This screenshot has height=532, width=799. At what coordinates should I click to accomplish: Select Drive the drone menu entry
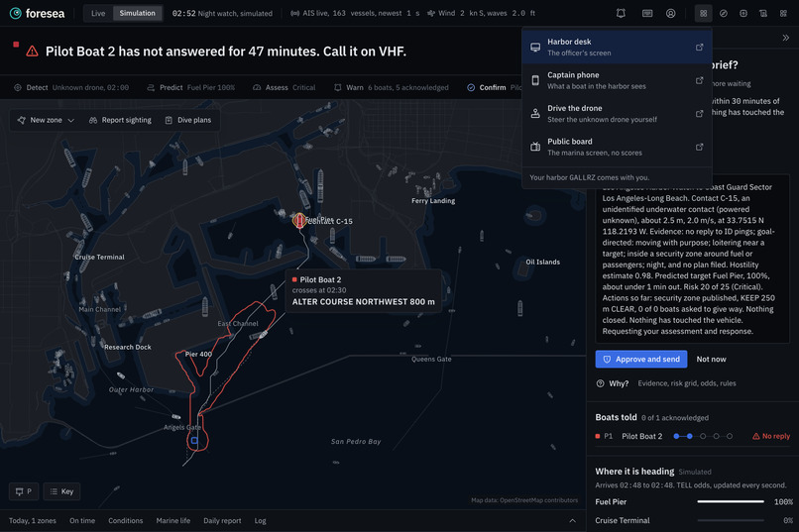[617, 114]
